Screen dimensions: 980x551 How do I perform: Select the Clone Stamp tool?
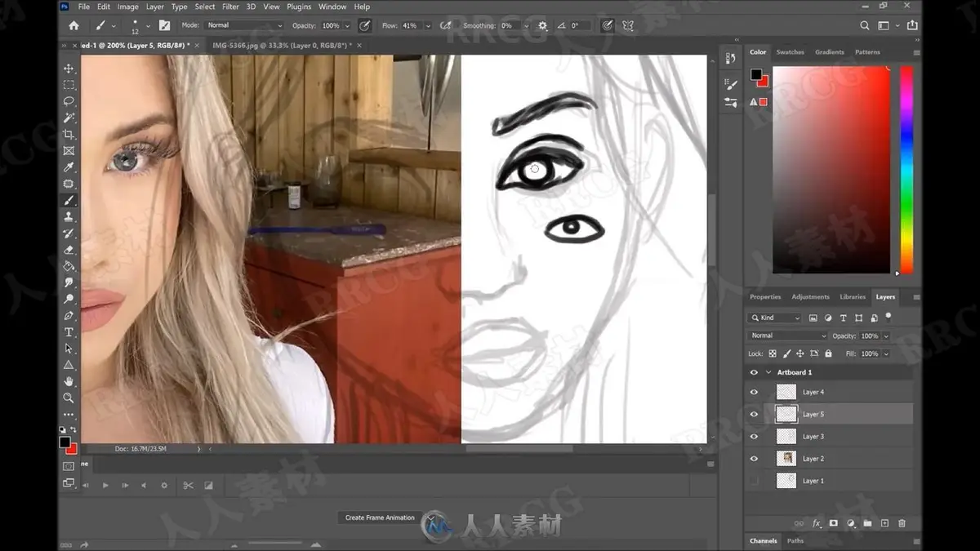point(69,216)
